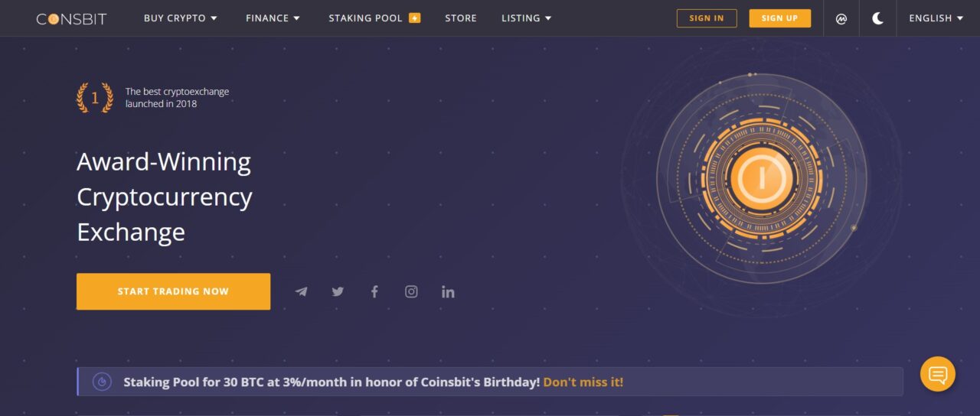Open the Telegram social icon
Image resolution: width=980 pixels, height=416 pixels.
click(302, 291)
